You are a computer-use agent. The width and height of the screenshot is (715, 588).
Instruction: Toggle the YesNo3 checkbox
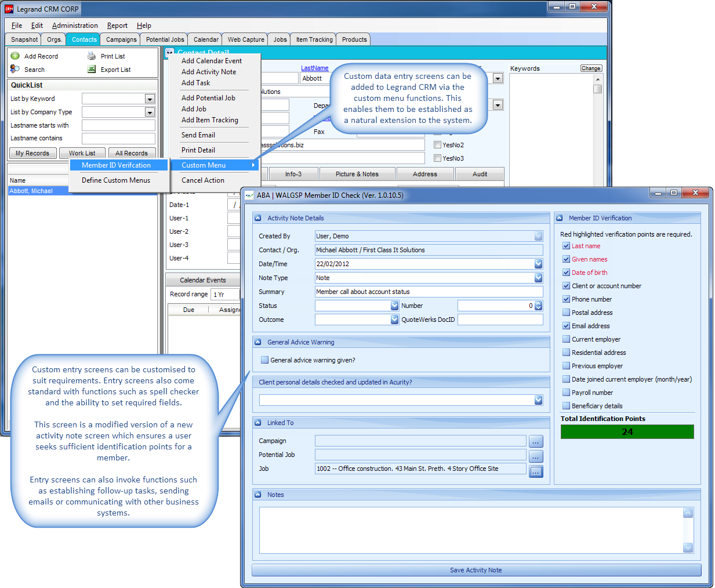[x=437, y=158]
